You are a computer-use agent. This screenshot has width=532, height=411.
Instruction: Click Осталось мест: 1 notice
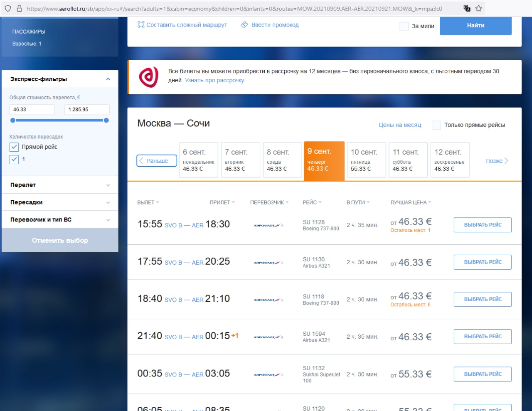click(x=410, y=230)
